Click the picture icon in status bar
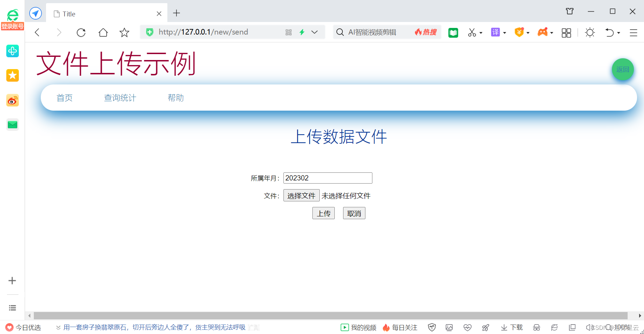Screen dimensions: 644x334 pyautogui.click(x=449, y=327)
